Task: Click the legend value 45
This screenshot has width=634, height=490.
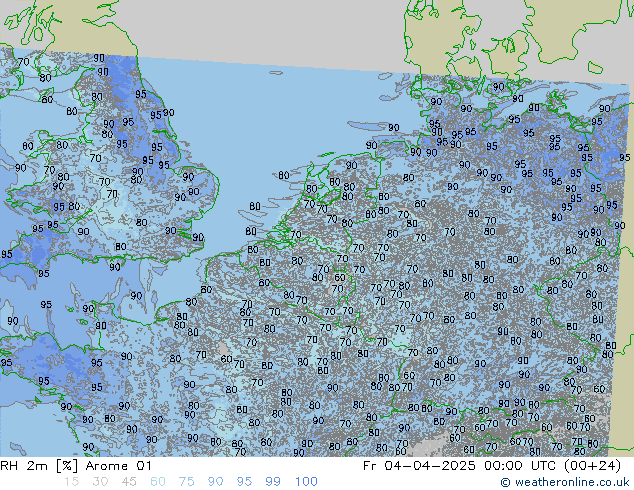Action: 129,482
